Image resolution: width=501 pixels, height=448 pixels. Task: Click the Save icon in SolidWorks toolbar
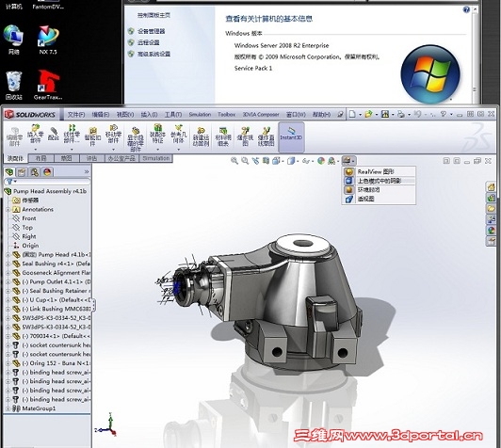coord(385,114)
